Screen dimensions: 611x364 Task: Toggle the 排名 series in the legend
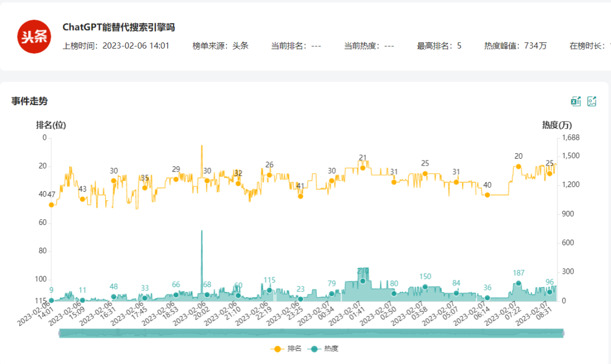(288, 349)
